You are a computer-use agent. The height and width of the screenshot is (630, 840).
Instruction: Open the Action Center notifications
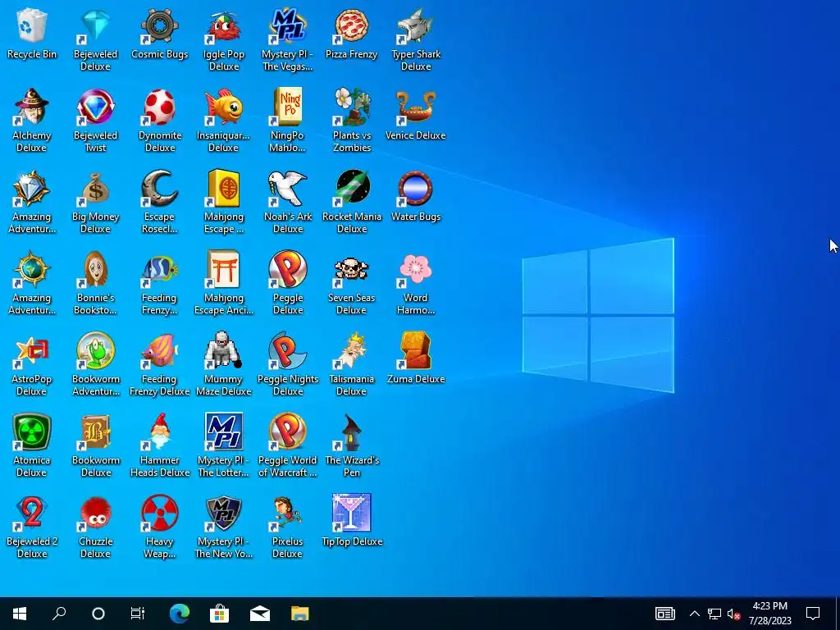(813, 614)
